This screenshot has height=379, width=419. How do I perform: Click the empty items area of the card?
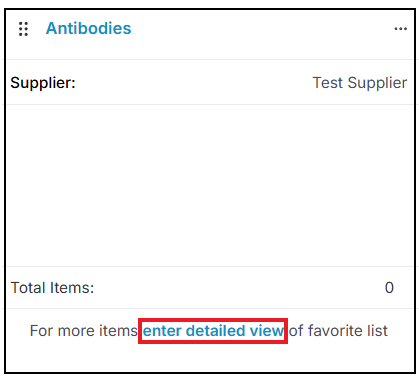210,185
